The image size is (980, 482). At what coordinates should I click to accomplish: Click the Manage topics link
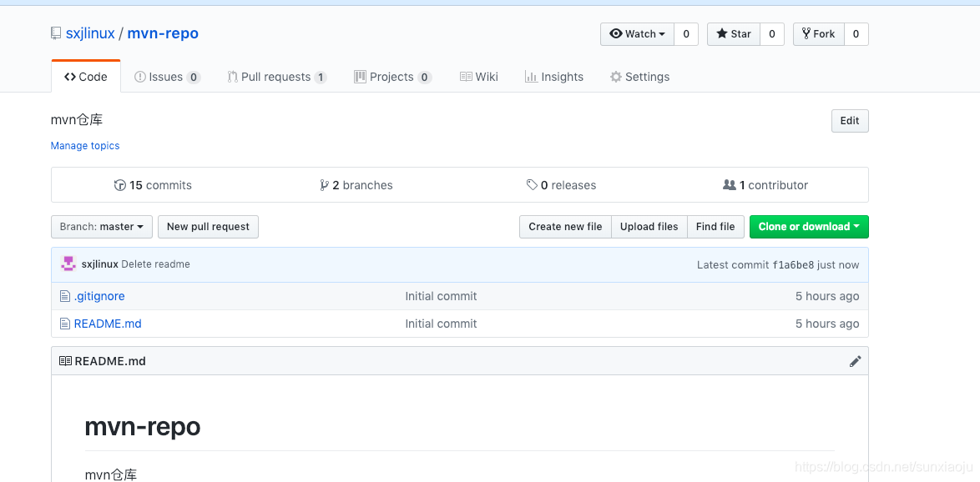(85, 145)
